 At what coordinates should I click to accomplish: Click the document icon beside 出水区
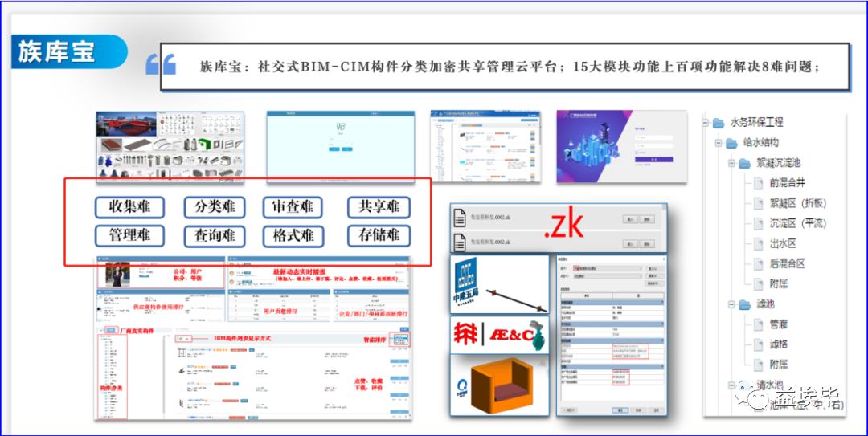(759, 243)
